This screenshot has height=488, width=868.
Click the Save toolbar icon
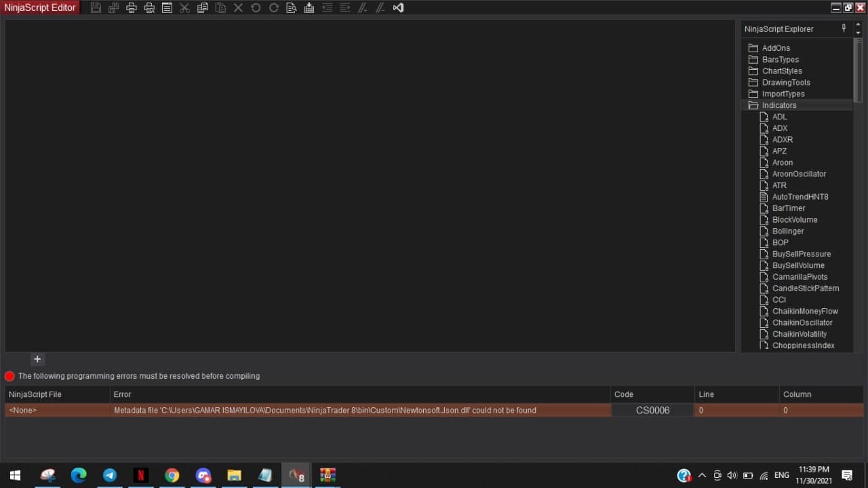point(96,7)
